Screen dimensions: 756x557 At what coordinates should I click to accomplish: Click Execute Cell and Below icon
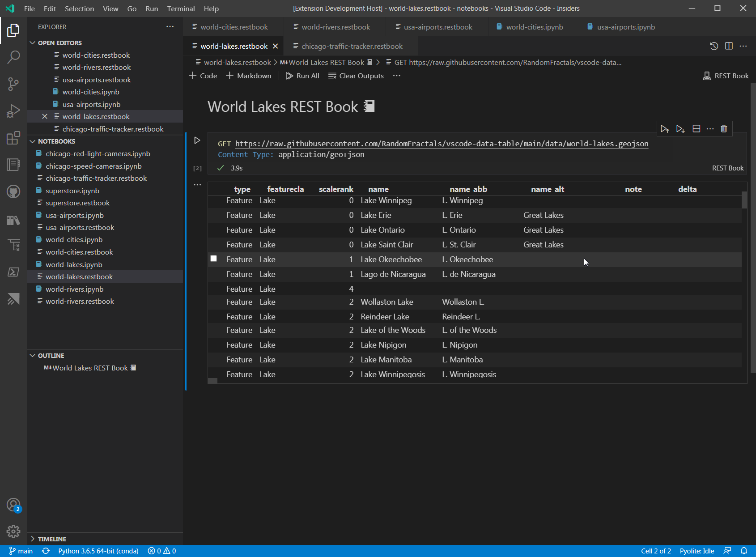pos(680,129)
